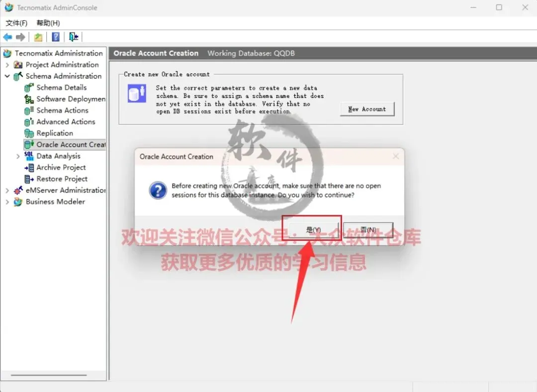Click the Schema Administration tree icon

tap(18, 76)
